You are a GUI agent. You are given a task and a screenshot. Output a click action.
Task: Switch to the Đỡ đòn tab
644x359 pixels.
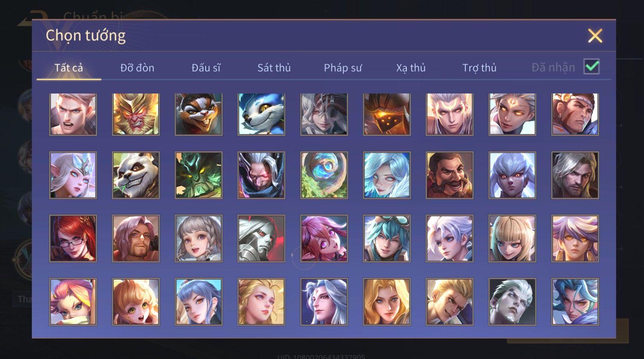pos(137,68)
